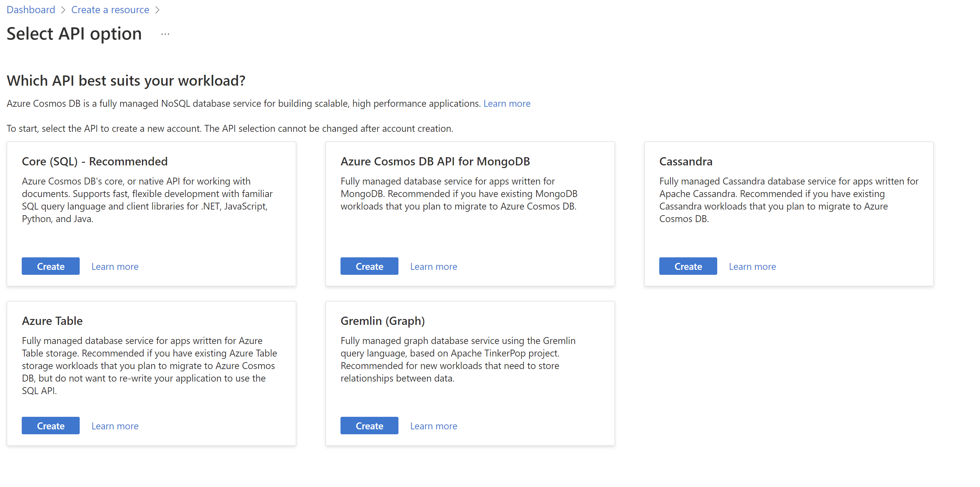Open Learn more for Gremlin (Graph)
The height and width of the screenshot is (487, 980).
tap(434, 426)
